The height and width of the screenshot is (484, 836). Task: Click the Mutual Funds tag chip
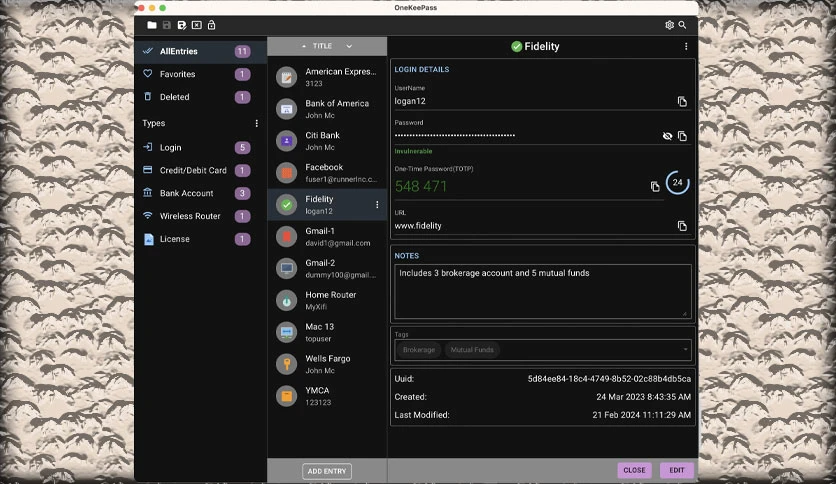pyautogui.click(x=472, y=350)
